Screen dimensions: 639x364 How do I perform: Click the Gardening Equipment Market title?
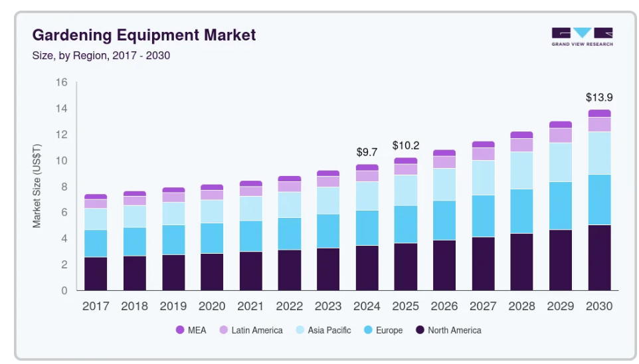[144, 35]
